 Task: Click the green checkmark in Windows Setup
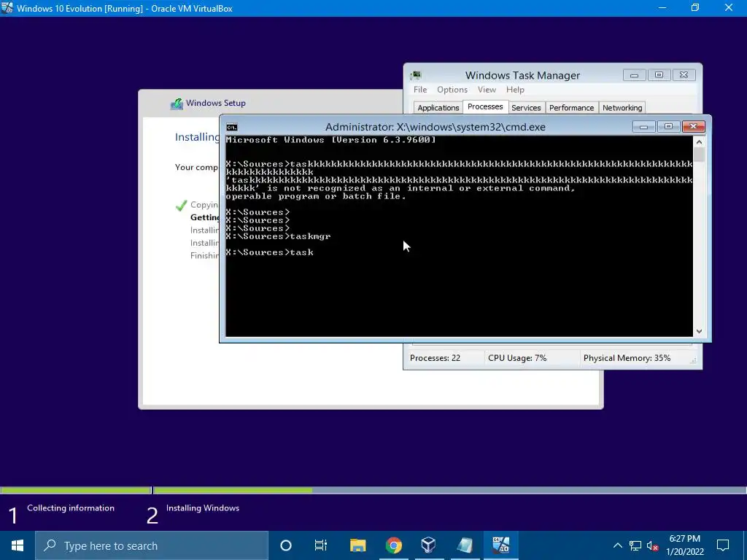(x=181, y=205)
